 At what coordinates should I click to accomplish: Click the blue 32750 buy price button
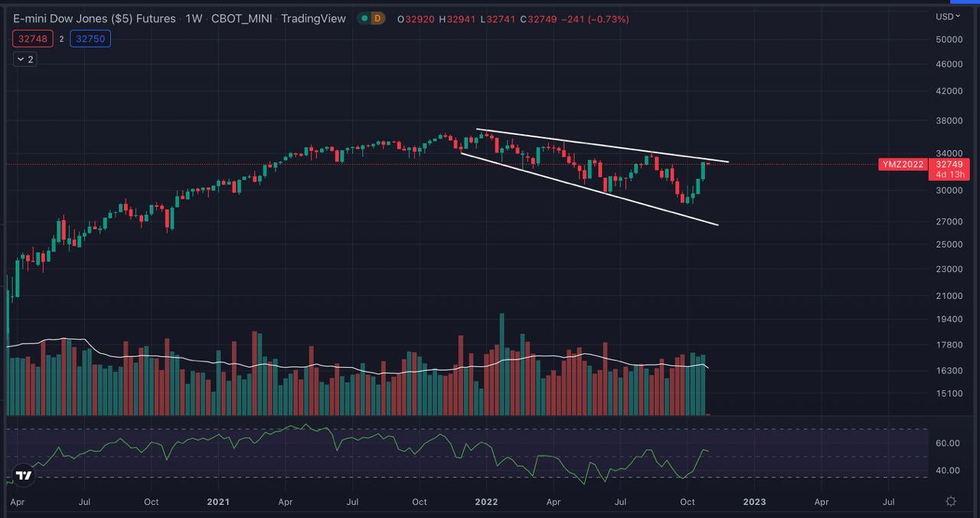[90, 38]
